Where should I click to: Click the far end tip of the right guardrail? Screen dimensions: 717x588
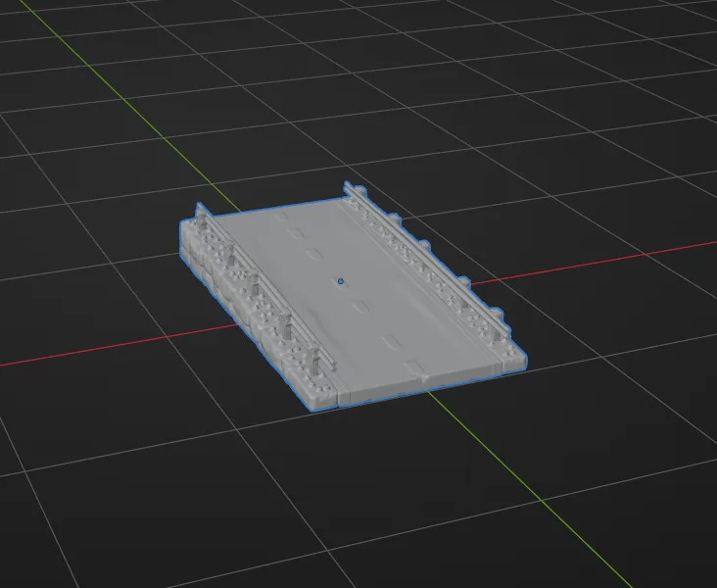click(348, 185)
